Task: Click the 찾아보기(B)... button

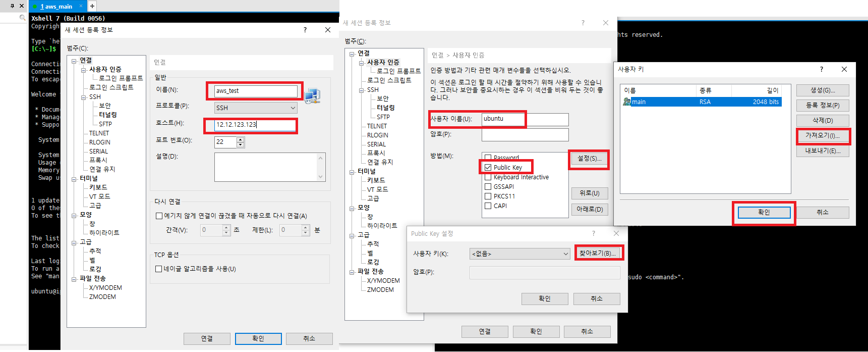Action: [x=598, y=253]
